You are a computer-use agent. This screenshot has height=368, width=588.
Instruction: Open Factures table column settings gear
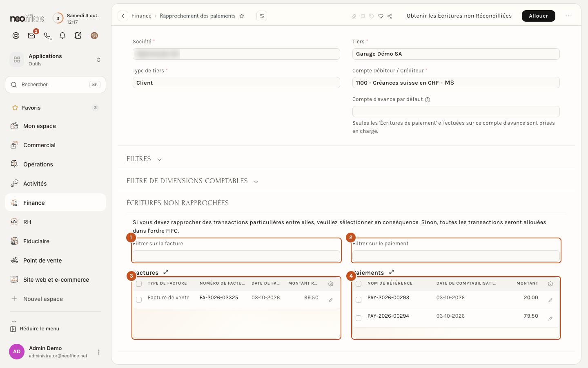331,283
